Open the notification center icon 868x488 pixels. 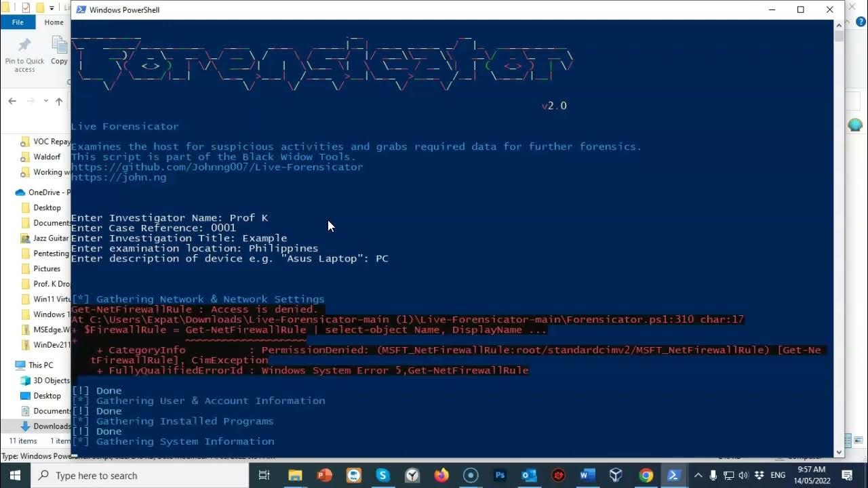click(x=848, y=475)
